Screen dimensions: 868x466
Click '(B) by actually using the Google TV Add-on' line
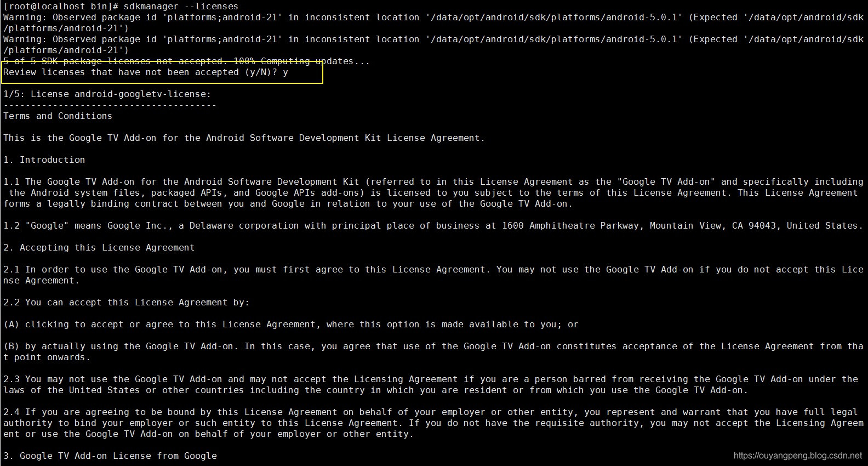433,346
